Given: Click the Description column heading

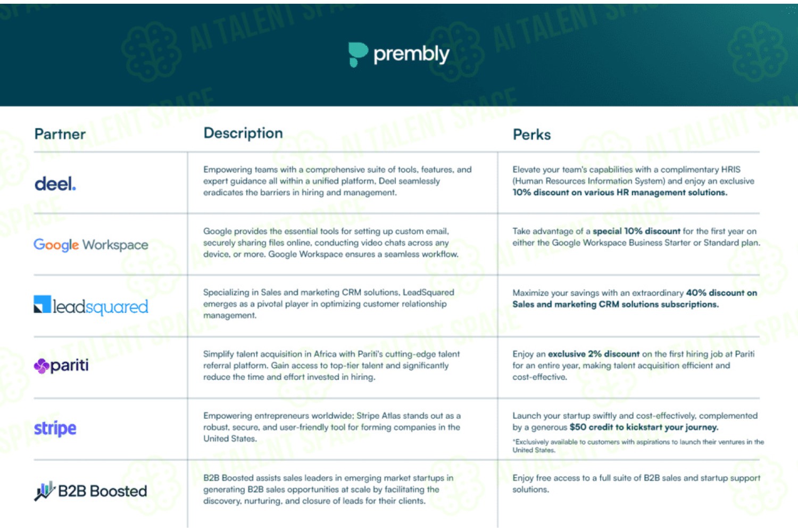Looking at the screenshot, I should click(243, 134).
